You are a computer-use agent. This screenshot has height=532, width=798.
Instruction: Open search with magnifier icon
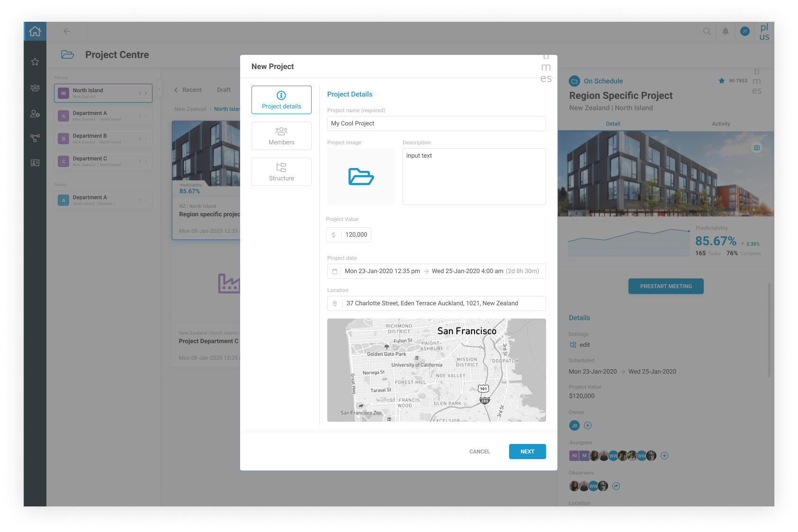[707, 31]
